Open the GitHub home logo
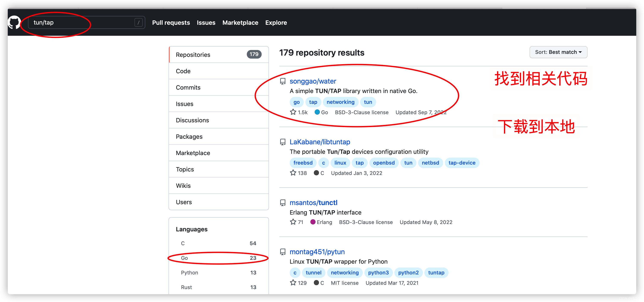Image resolution: width=644 pixels, height=302 pixels. [14, 22]
